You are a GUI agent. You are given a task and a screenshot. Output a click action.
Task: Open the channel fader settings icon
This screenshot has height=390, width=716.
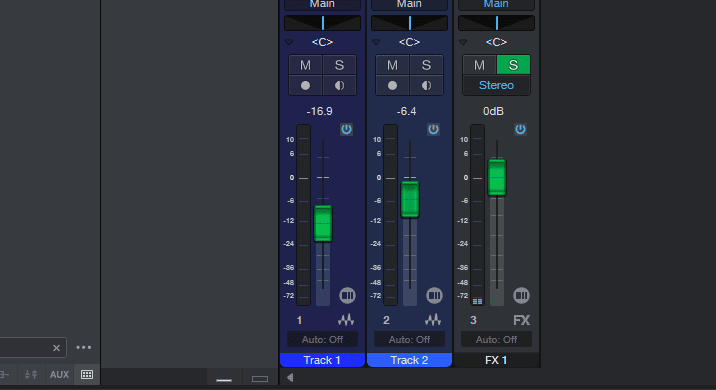pos(31,374)
